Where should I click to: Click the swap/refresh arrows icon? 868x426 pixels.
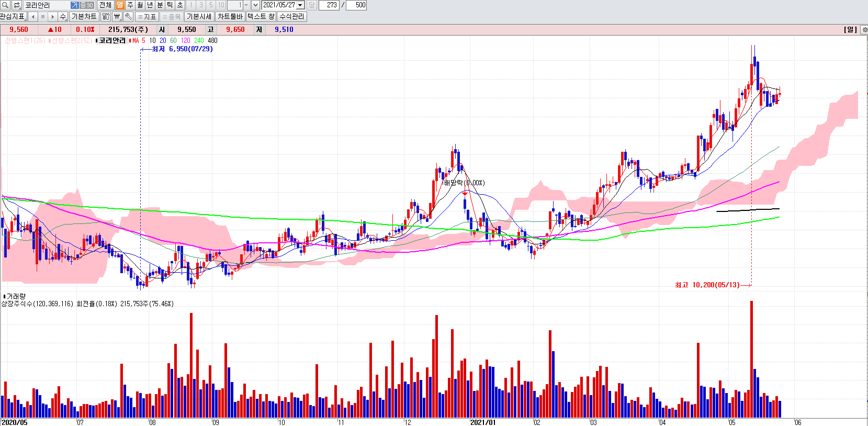pos(17,5)
